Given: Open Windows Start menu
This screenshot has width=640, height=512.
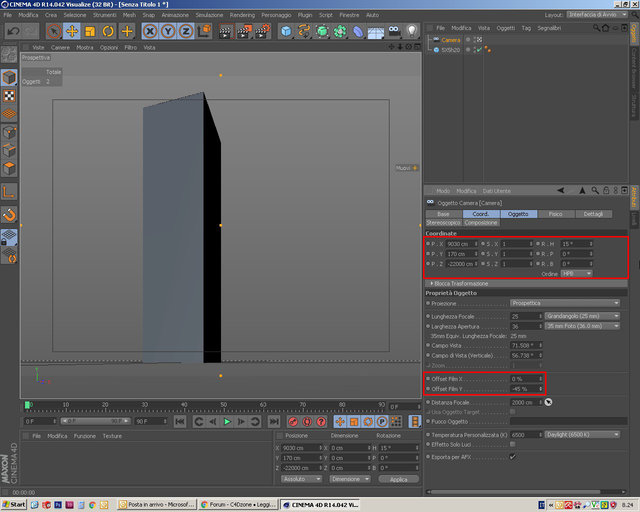Looking at the screenshot, I should point(14,505).
